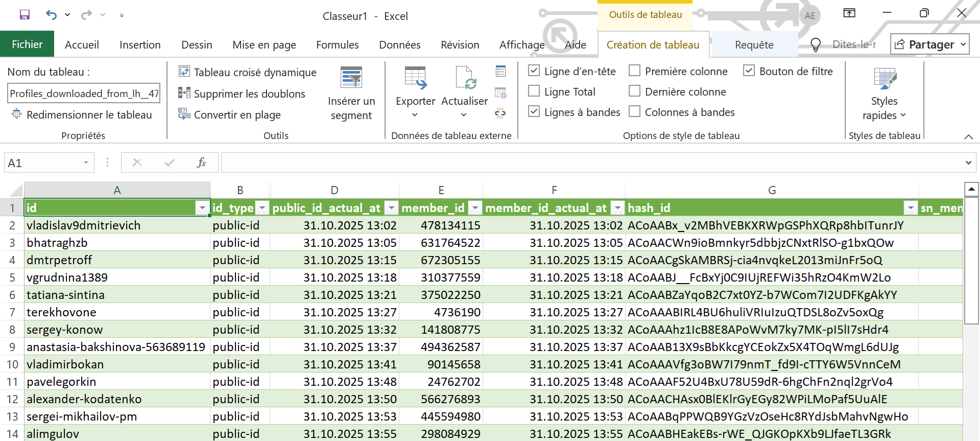980x441 pixels.
Task: Open filter dropdown for id_type column
Action: (x=262, y=208)
